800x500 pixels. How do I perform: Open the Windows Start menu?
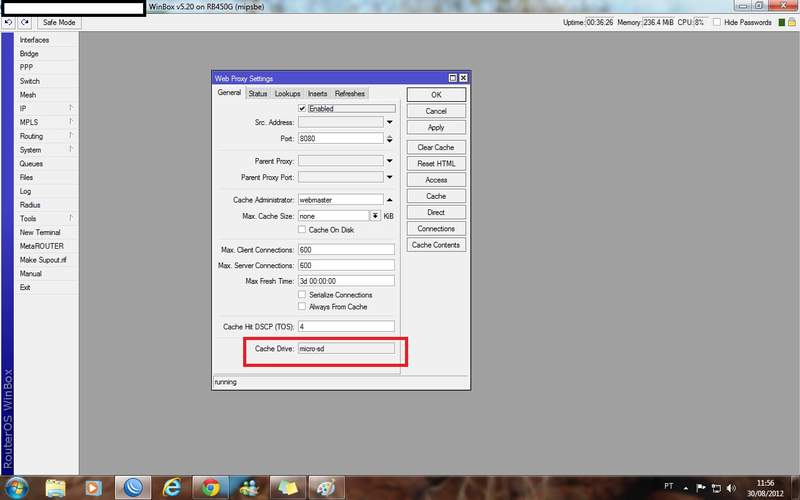tap(17, 487)
